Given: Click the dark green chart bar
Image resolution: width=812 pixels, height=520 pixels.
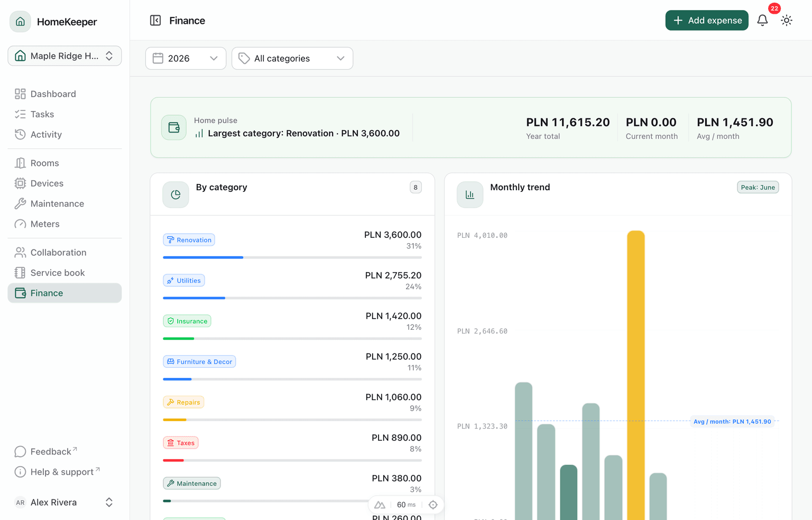Looking at the screenshot, I should [569, 493].
